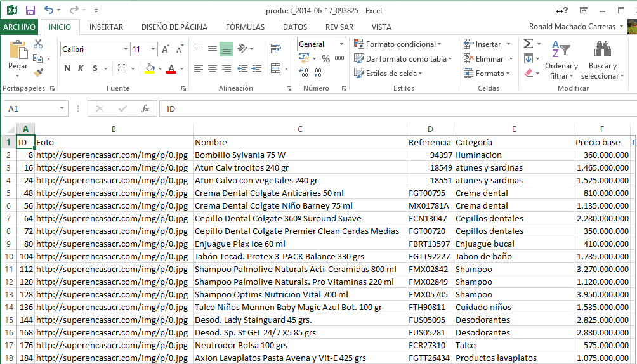This screenshot has width=637, height=364.
Task: Click the wrap text icon
Action: 275,49
